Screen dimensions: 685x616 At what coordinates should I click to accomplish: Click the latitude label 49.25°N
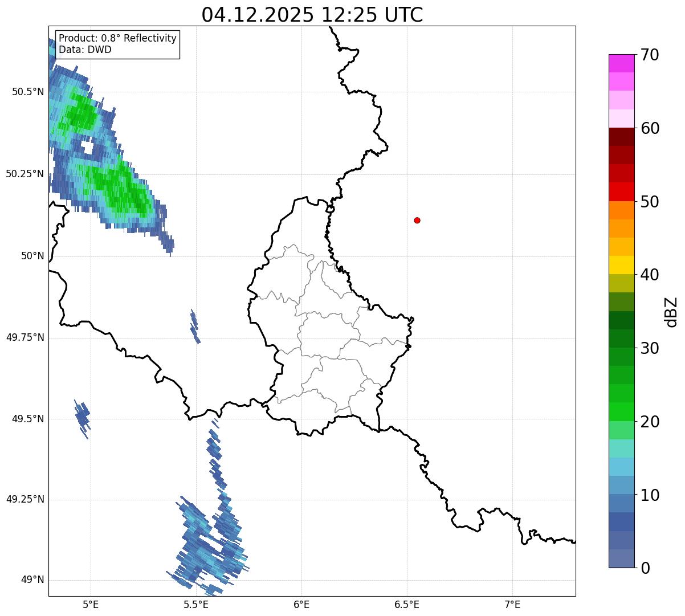click(x=25, y=499)
